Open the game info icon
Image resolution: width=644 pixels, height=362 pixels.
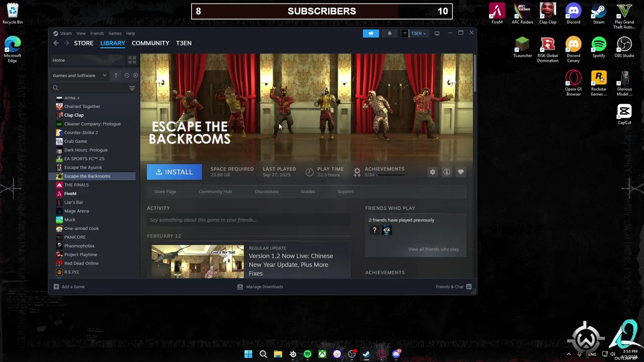pyautogui.click(x=446, y=172)
